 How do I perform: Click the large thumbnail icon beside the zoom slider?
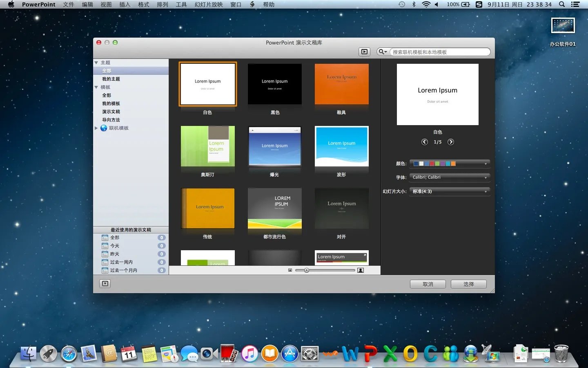click(x=360, y=270)
